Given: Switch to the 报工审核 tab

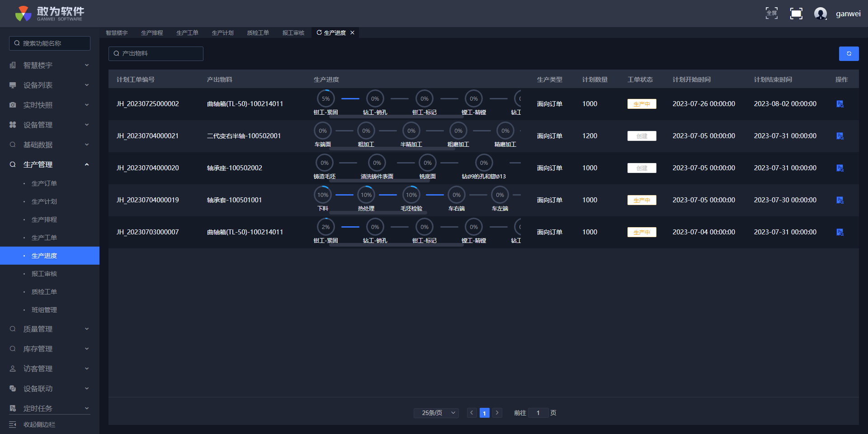Looking at the screenshot, I should coord(293,33).
